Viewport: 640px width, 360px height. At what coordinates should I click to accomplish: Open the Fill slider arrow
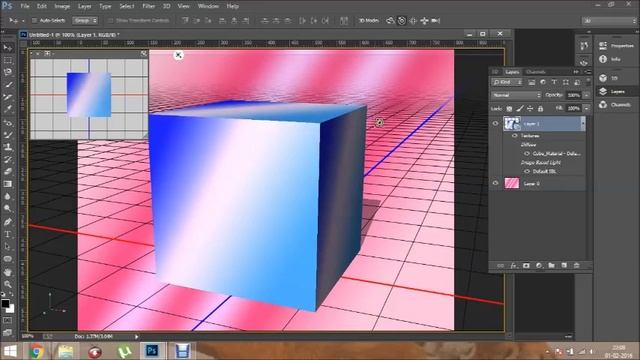click(x=587, y=109)
